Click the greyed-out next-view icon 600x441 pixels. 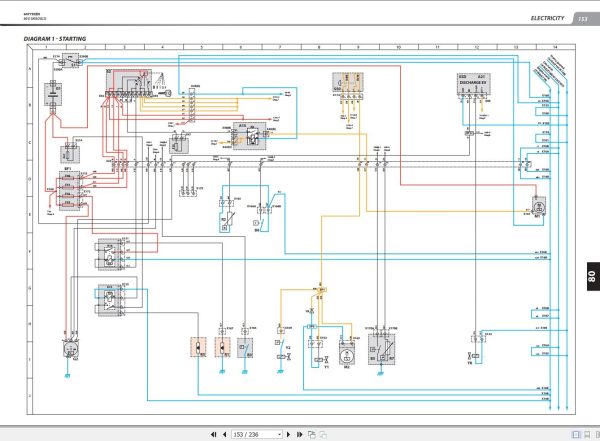tap(323, 434)
